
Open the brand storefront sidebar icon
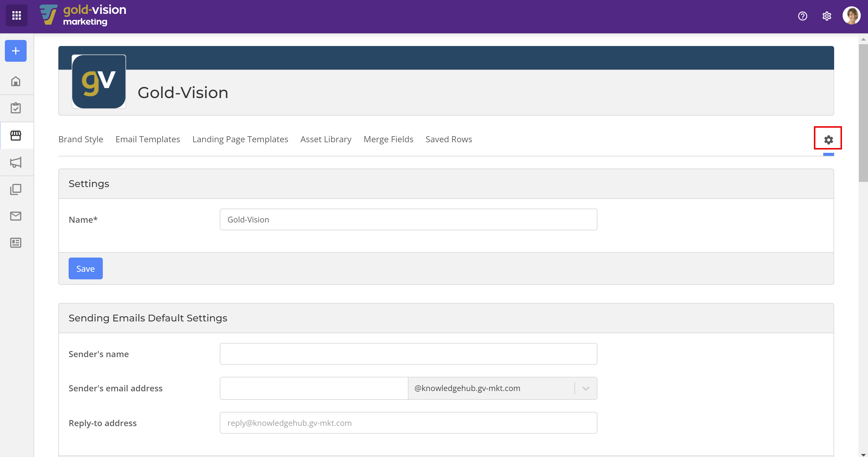(x=16, y=135)
